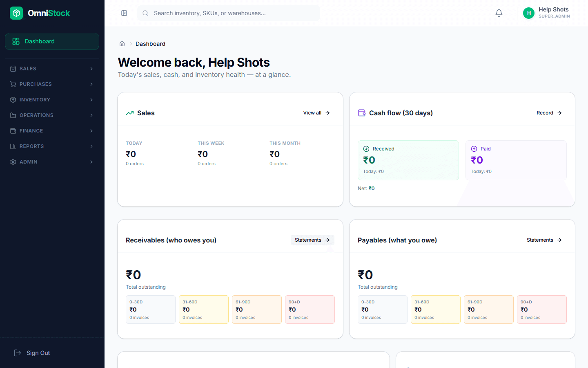Screen dimensions: 588x368
Task: Select Payables 90+D aging bucket
Action: click(542, 310)
